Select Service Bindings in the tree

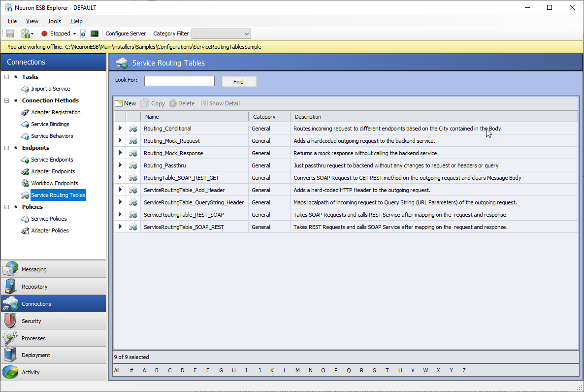coord(50,125)
